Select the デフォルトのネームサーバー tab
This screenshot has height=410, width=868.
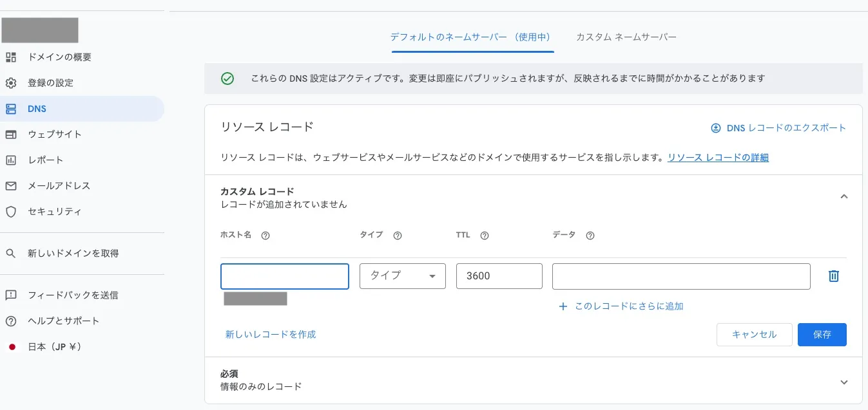pyautogui.click(x=472, y=37)
